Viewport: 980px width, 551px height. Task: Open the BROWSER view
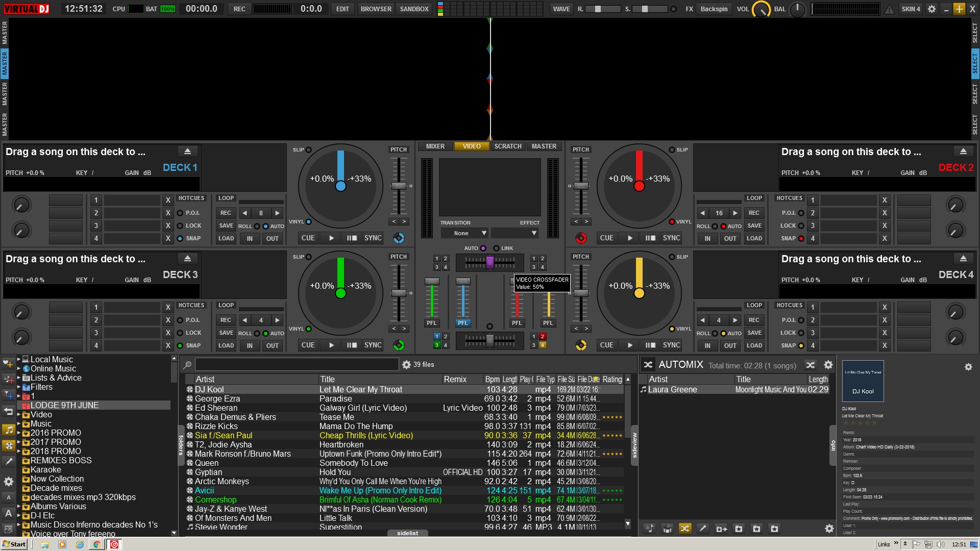click(376, 9)
